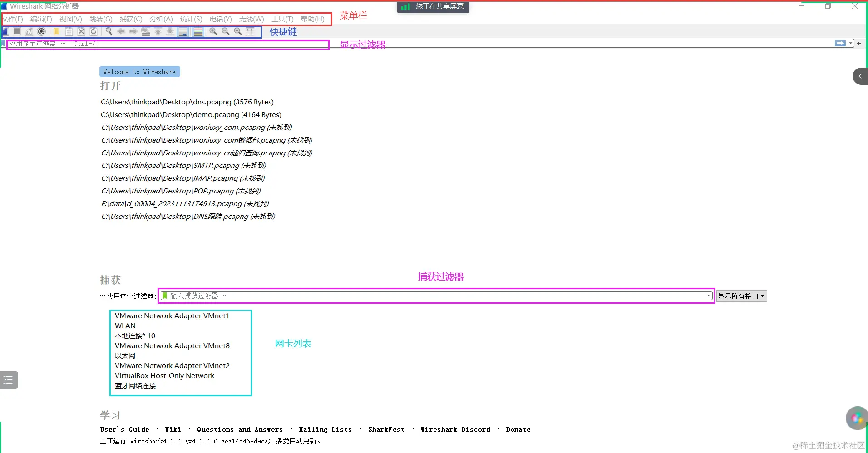Start capturing packets with the shark fin icon

click(5, 31)
